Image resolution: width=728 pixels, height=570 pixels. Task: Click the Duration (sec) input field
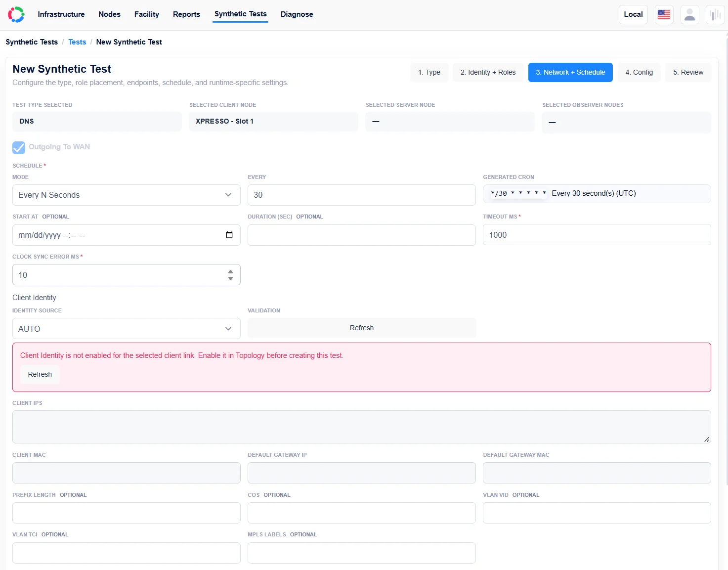pos(362,235)
